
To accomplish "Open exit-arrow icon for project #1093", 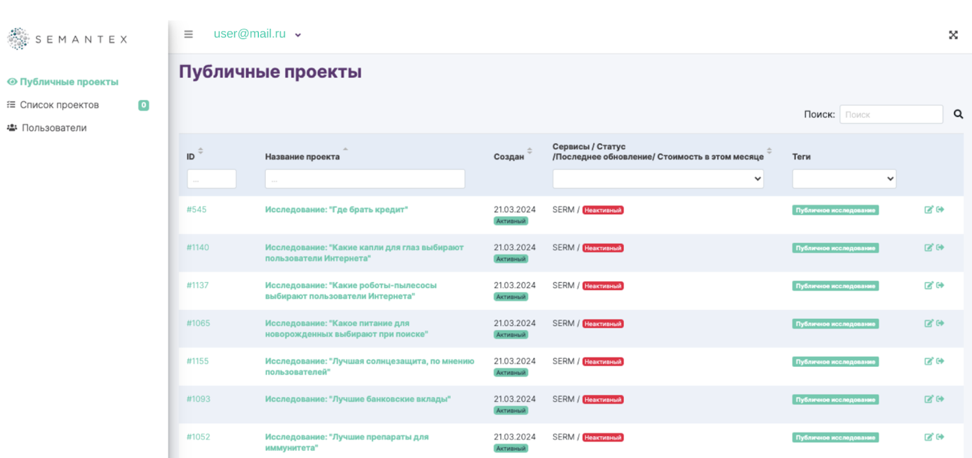I will (x=940, y=399).
